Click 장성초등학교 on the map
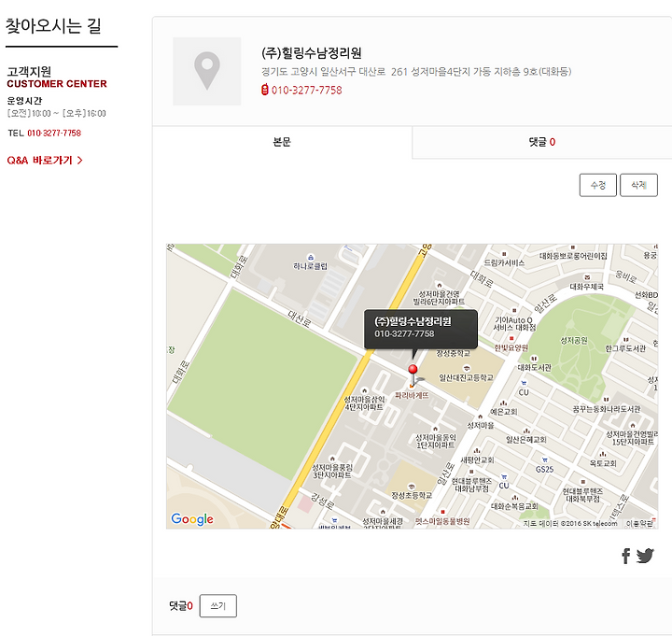 pyautogui.click(x=412, y=495)
